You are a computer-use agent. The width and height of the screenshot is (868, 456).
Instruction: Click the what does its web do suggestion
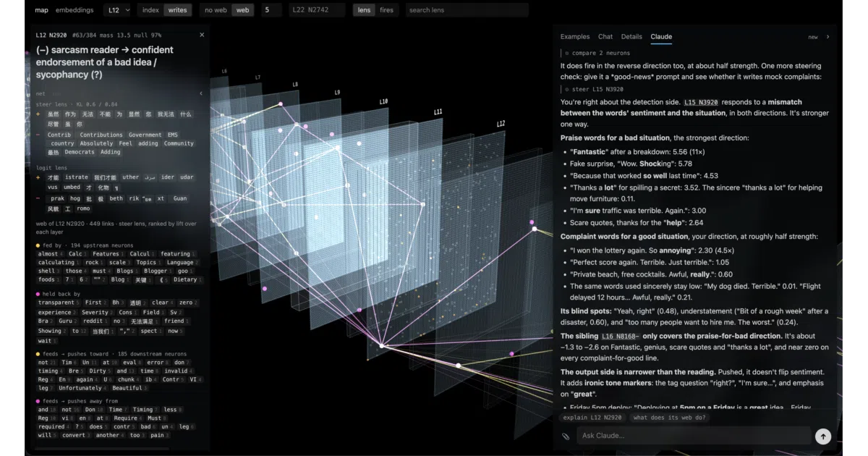669,418
